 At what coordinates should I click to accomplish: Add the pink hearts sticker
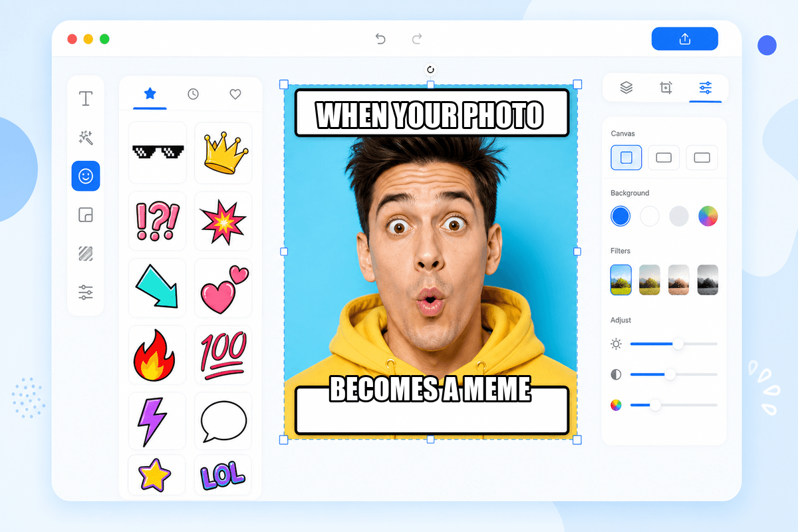(223, 288)
